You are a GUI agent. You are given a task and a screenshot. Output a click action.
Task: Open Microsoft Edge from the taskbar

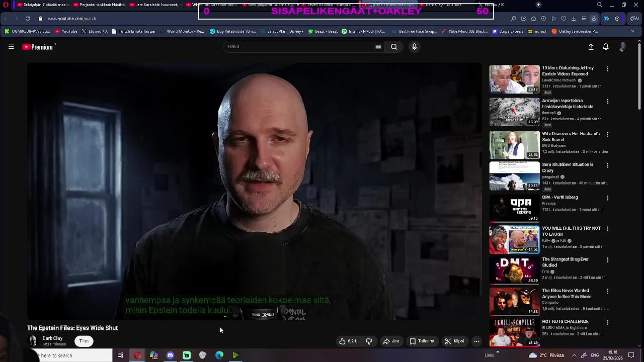[219, 355]
